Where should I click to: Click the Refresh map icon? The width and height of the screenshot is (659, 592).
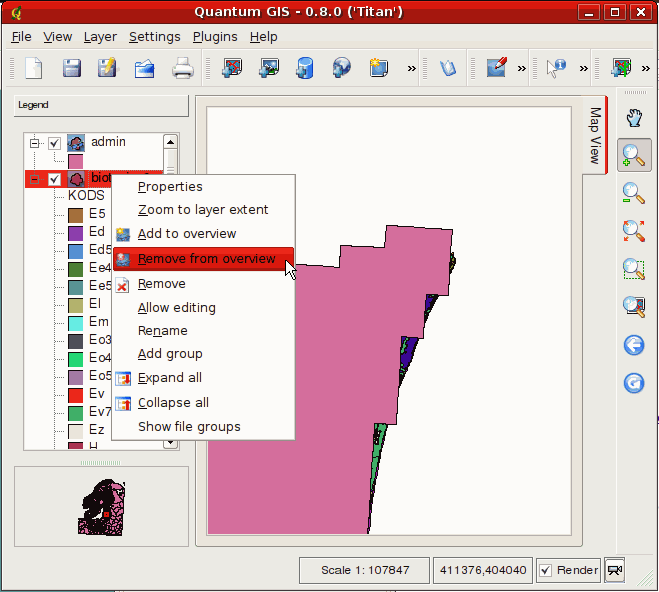click(634, 383)
